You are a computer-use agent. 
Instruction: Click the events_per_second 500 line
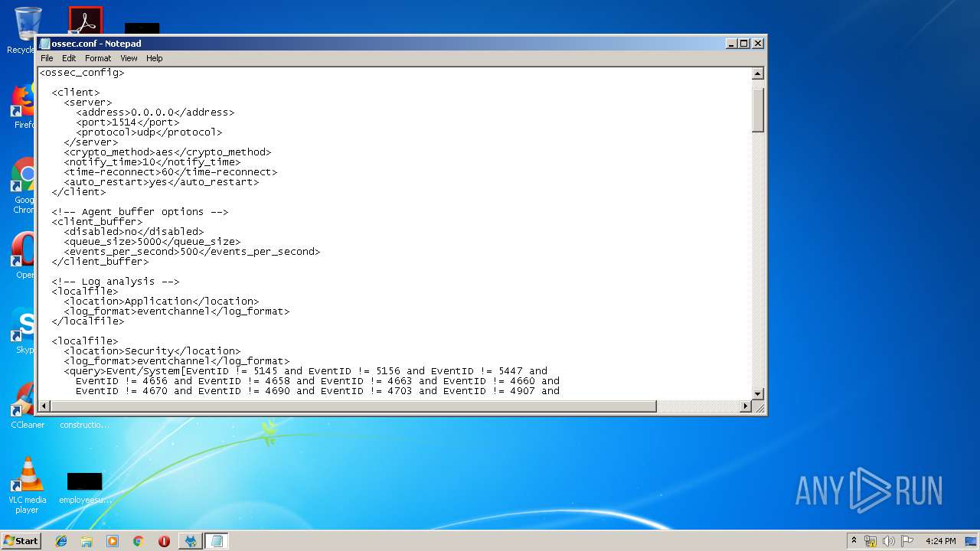pyautogui.click(x=192, y=252)
